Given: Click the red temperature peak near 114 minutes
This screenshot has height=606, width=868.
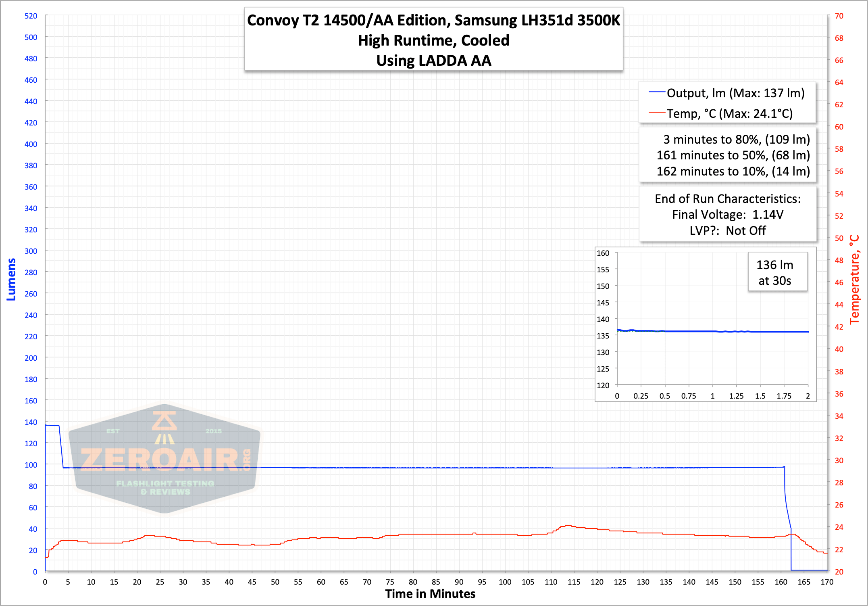Looking at the screenshot, I should (x=568, y=525).
